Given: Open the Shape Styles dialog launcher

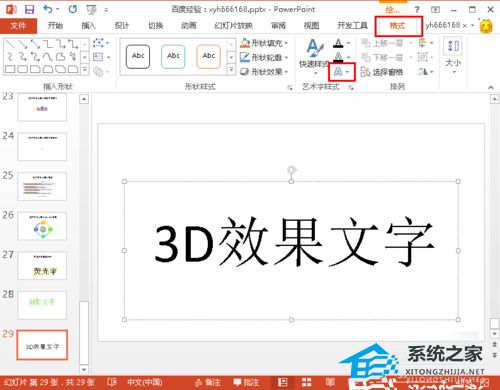Looking at the screenshot, I should pyautogui.click(x=290, y=87).
